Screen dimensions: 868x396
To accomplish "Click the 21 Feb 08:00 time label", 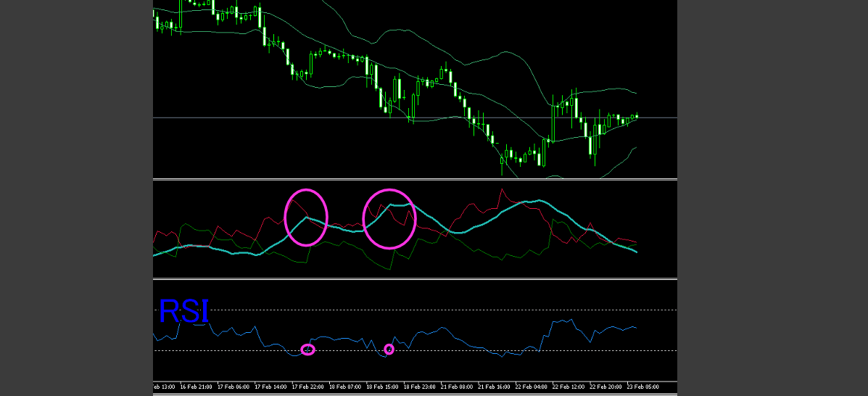I will click(457, 387).
